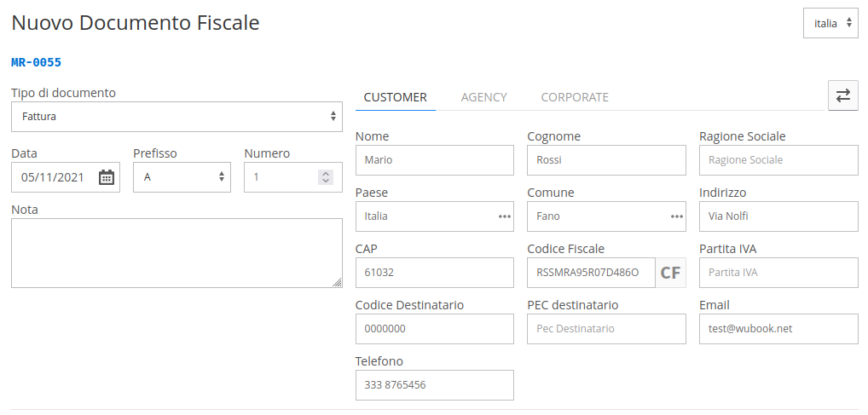Image resolution: width=868 pixels, height=415 pixels.
Task: Focus the PEC destinatario field
Action: 606,329
